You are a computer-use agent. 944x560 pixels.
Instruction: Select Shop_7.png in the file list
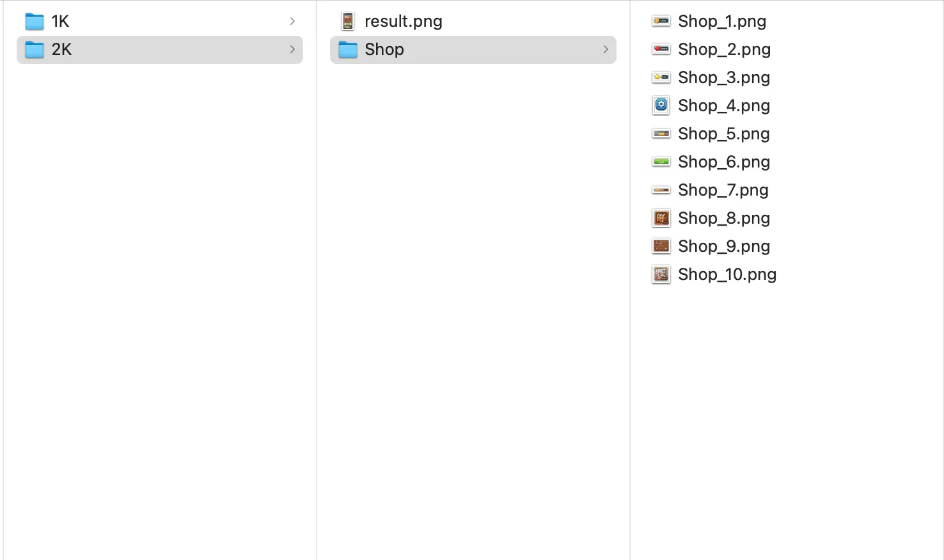(723, 190)
